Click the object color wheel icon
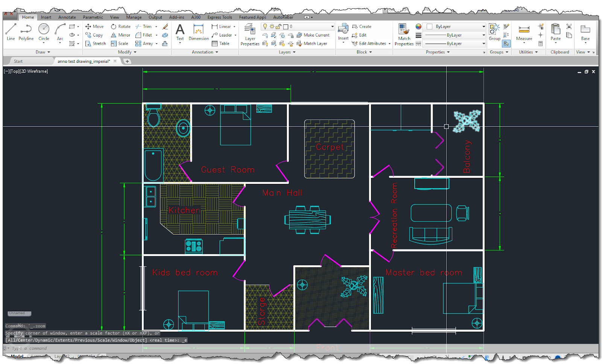Image resolution: width=602 pixels, height=364 pixels. (x=418, y=26)
